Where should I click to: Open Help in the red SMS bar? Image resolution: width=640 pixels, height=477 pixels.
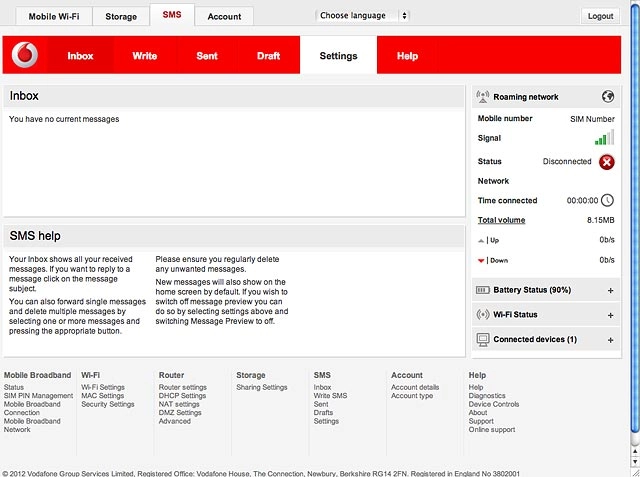click(x=407, y=56)
